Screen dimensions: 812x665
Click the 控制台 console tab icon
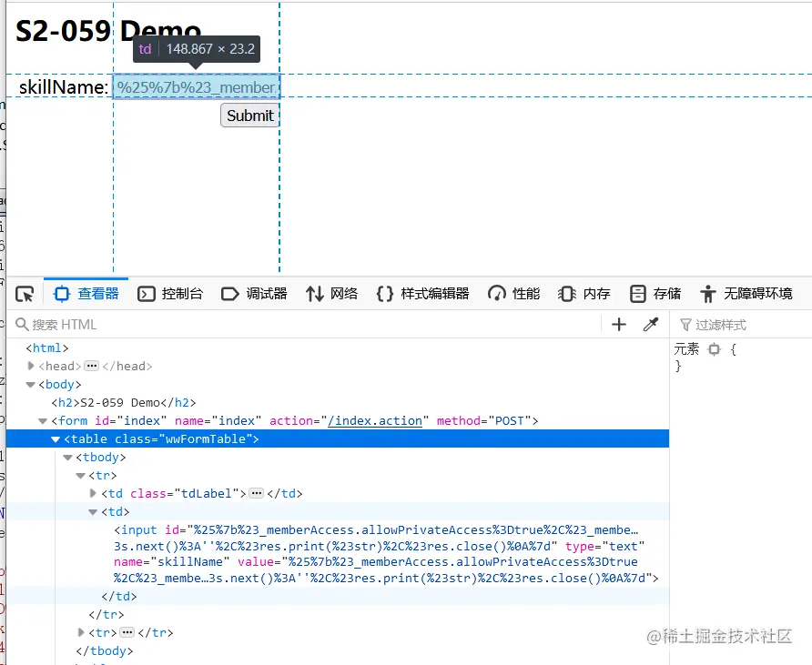[146, 294]
